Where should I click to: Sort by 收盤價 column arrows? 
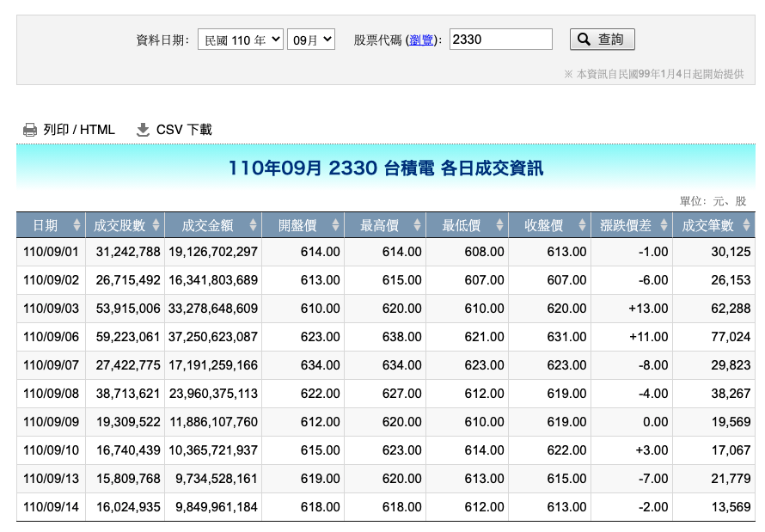point(582,225)
